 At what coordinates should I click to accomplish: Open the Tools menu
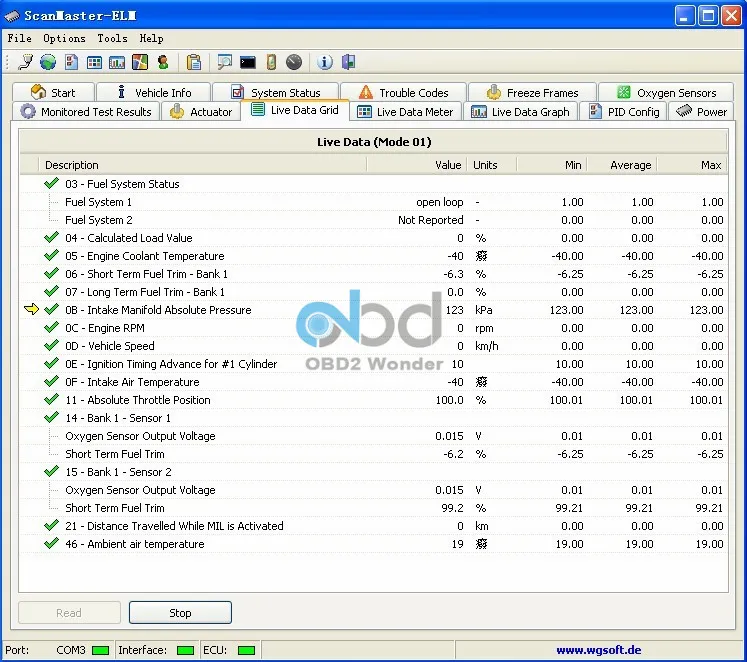112,38
